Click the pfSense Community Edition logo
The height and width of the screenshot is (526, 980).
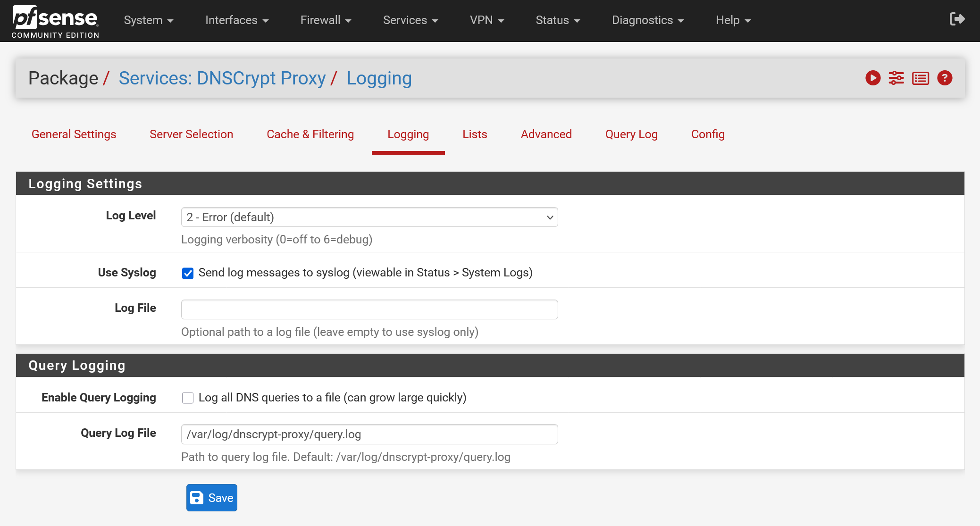tap(55, 21)
